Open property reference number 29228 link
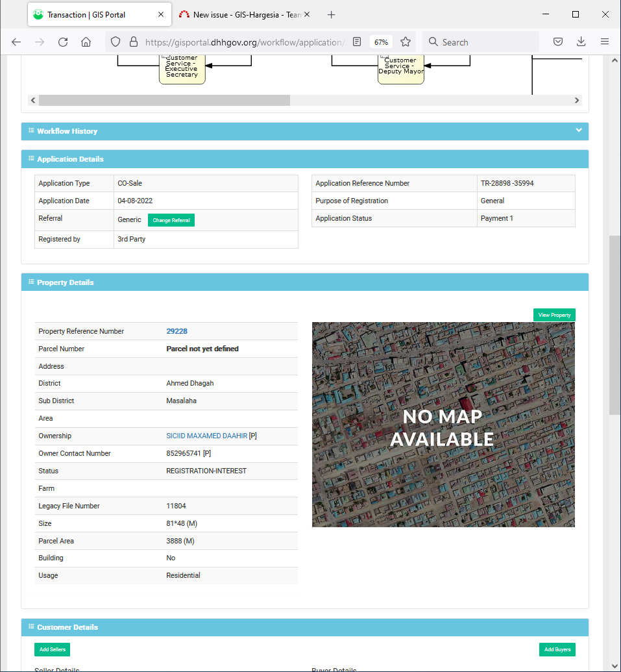Screen dimensions: 621x672 pos(177,331)
